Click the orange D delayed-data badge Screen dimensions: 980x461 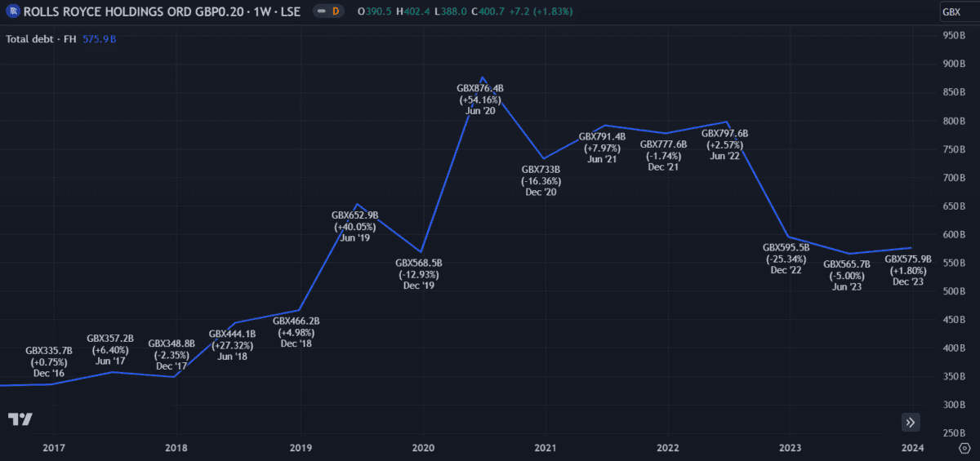[x=335, y=11]
